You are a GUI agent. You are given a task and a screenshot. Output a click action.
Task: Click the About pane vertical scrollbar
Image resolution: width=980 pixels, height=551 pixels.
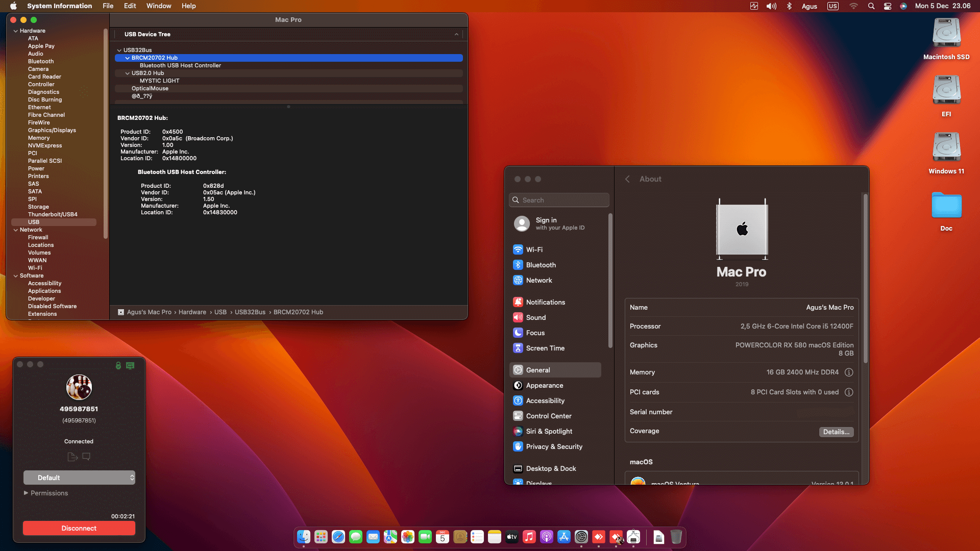(x=865, y=279)
